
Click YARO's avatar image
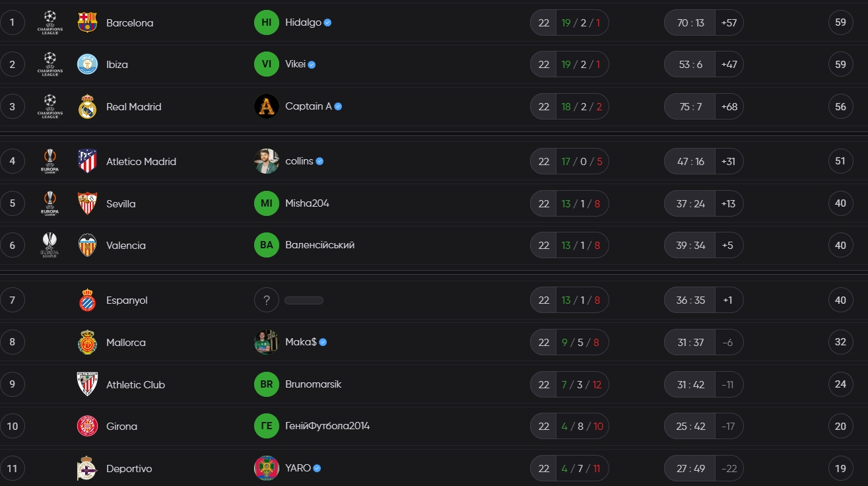267,468
